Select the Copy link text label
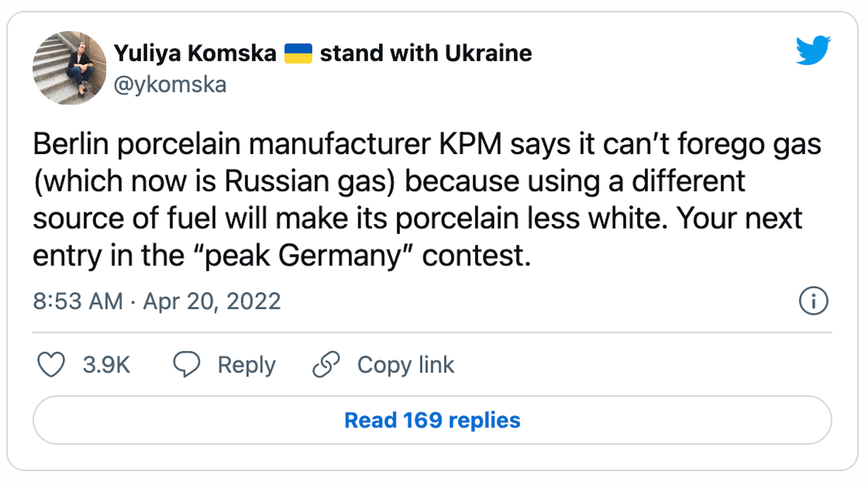This screenshot has height=482, width=868. click(x=406, y=365)
